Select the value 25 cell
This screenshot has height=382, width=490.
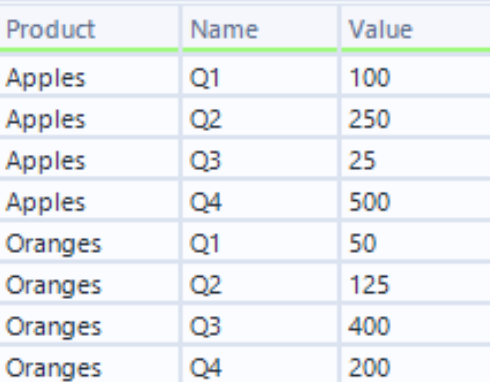click(416, 160)
